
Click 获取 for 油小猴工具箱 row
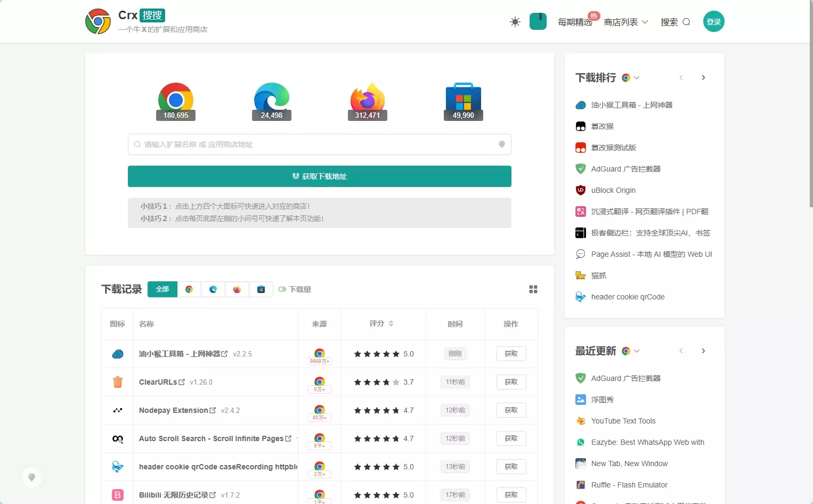(x=511, y=354)
